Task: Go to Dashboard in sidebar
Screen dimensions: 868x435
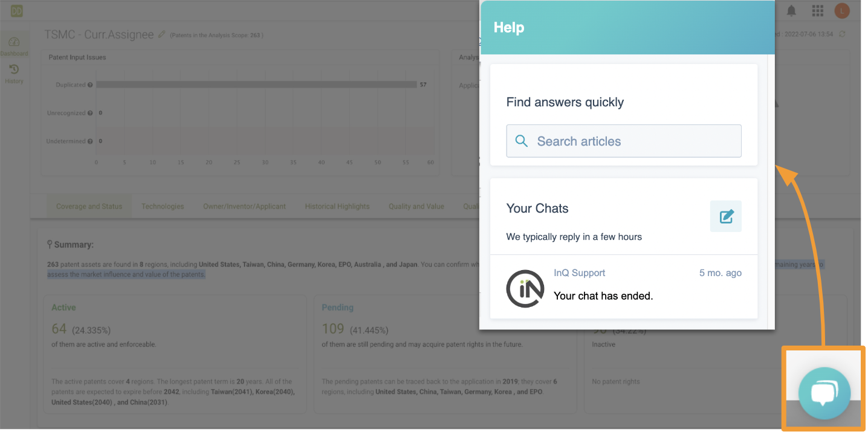Action: 14,46
